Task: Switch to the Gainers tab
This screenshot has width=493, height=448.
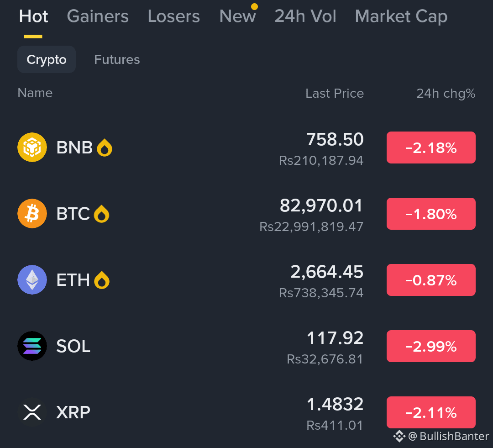Action: pyautogui.click(x=98, y=16)
